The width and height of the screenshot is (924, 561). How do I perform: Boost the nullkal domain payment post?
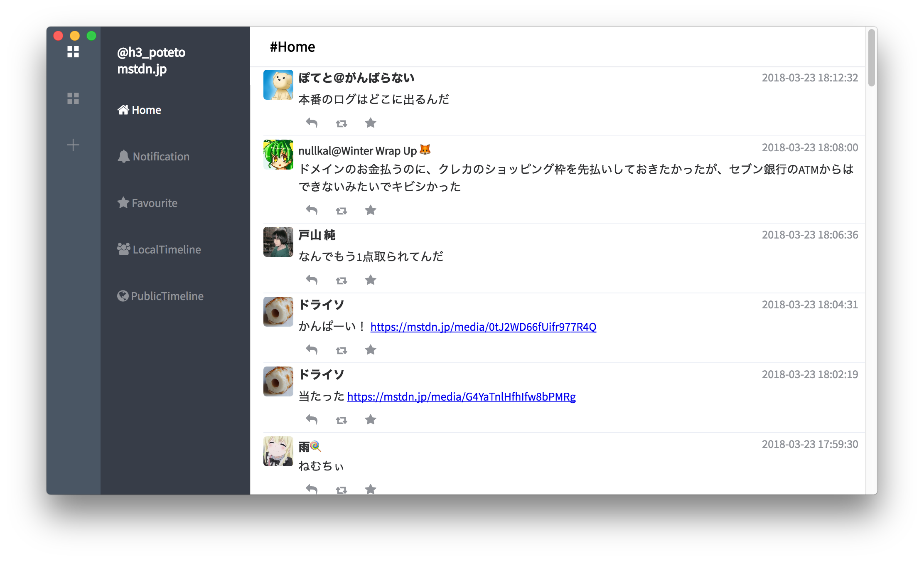341,211
